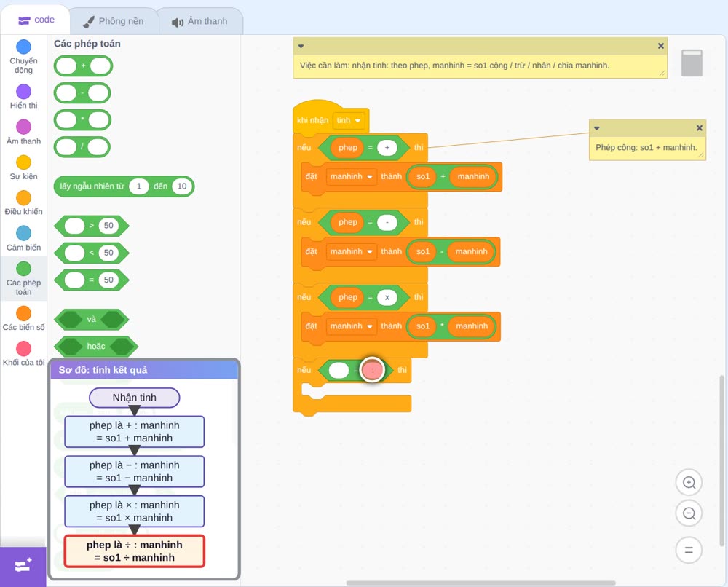This screenshot has width=728, height=587.
Task: Click the workspace horizontal scrollbar
Action: coord(481,583)
